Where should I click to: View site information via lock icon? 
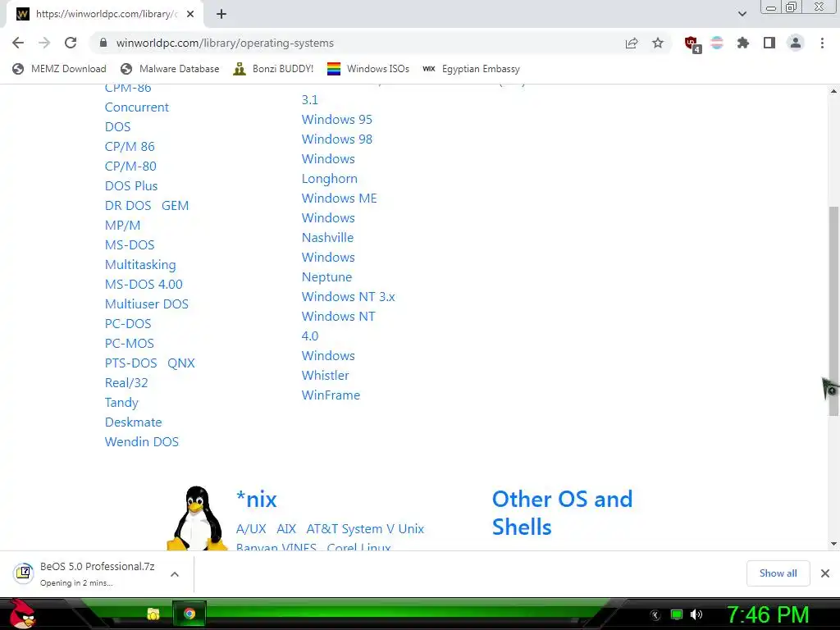[x=104, y=43]
